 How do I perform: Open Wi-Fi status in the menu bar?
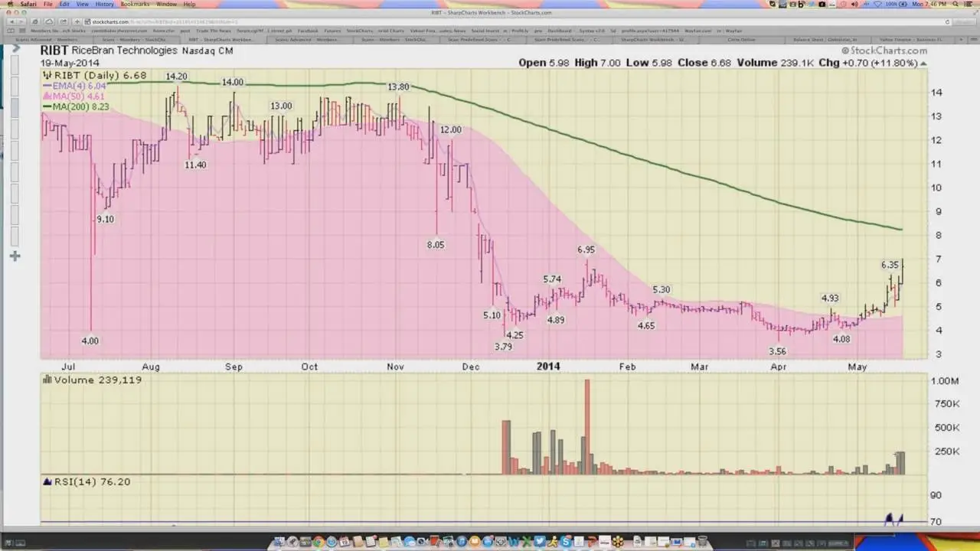pos(877,4)
